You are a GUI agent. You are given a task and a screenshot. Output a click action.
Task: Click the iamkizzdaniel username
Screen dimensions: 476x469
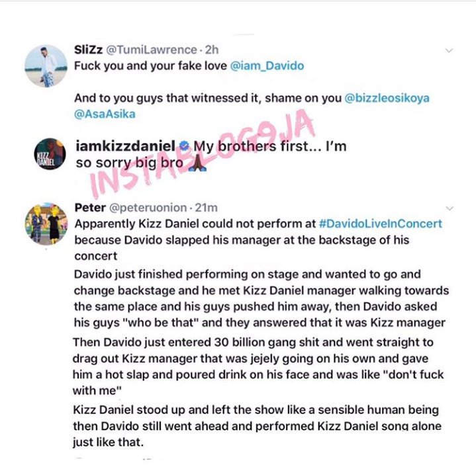(x=125, y=146)
